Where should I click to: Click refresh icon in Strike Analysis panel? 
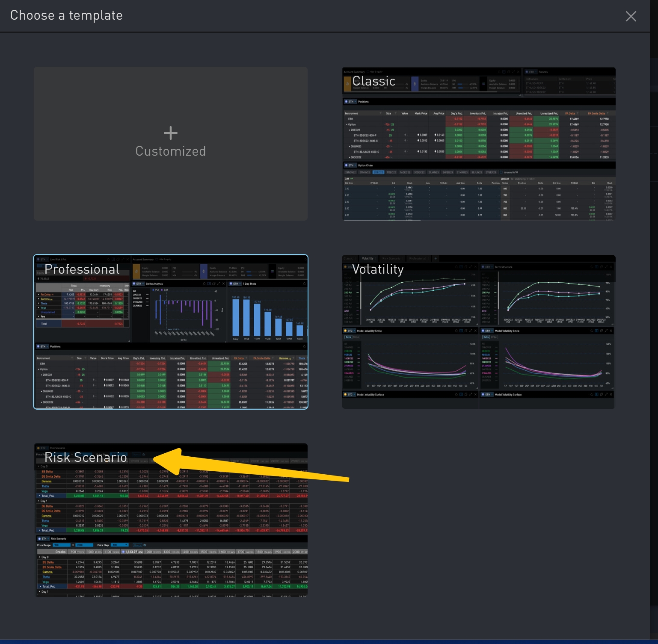[205, 284]
